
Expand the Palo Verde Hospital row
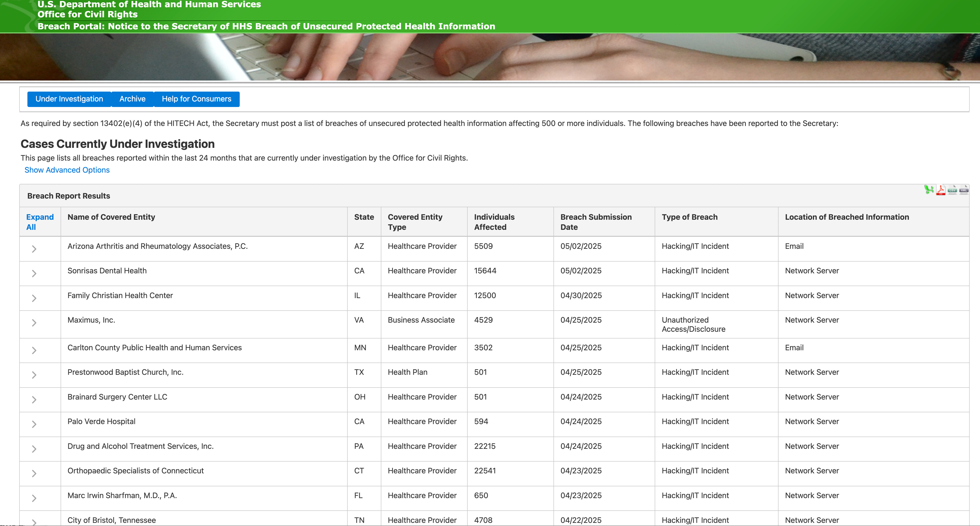tap(34, 424)
